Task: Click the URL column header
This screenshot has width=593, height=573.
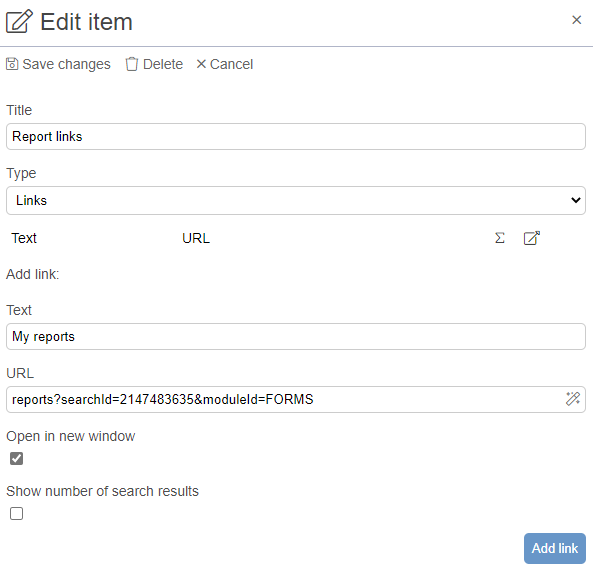Action: point(196,238)
